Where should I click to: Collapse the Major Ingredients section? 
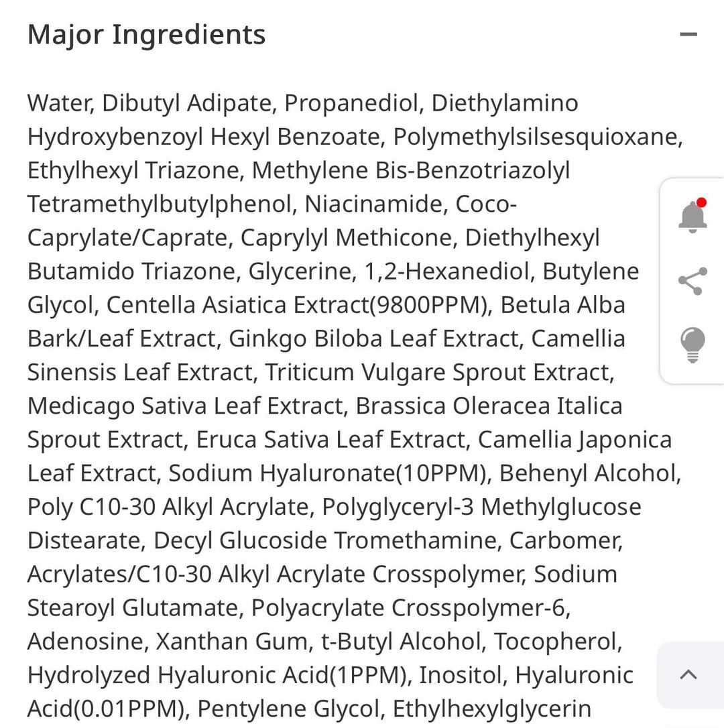[688, 34]
